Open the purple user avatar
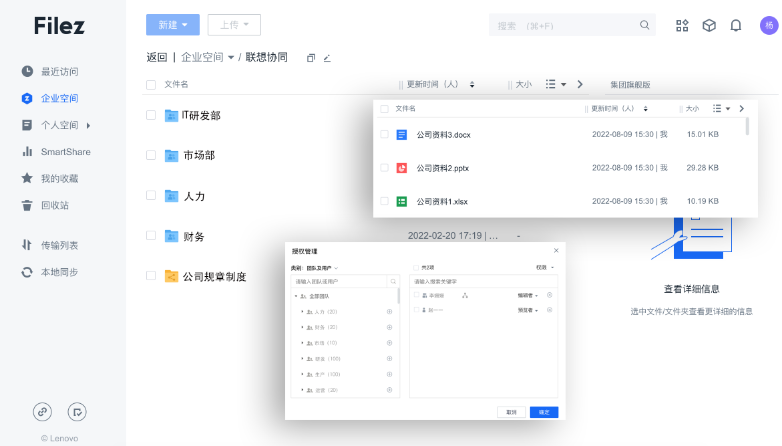The image size is (782, 446). (x=769, y=25)
